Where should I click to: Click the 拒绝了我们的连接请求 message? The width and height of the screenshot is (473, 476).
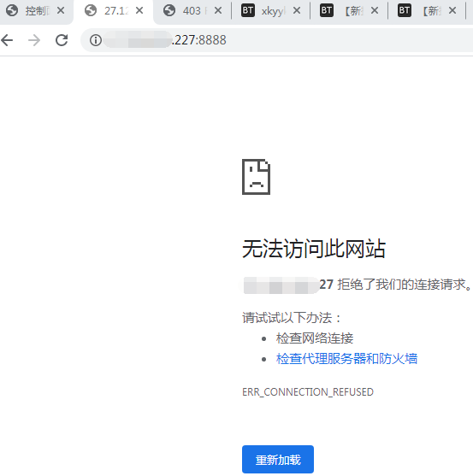pyautogui.click(x=405, y=285)
